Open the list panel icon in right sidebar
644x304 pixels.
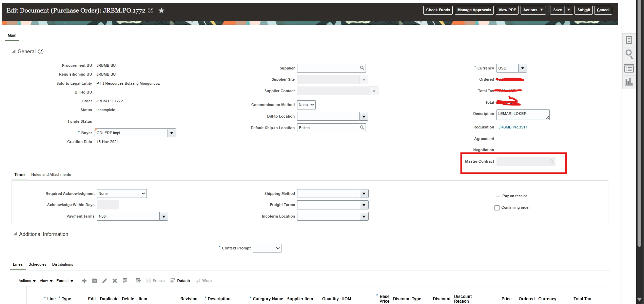[629, 68]
